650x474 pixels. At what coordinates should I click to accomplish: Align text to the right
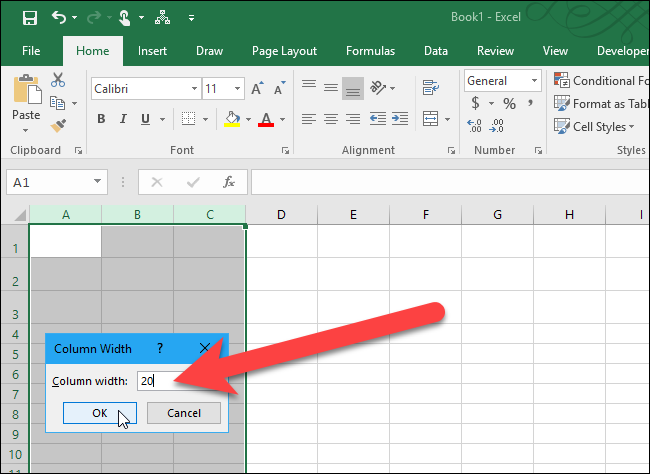click(x=353, y=119)
